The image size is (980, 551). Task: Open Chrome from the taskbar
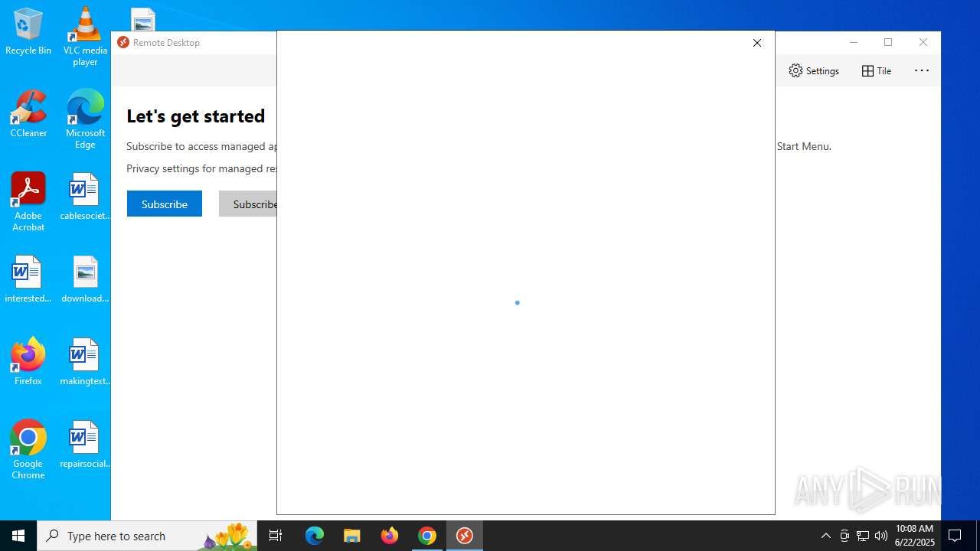pos(427,536)
